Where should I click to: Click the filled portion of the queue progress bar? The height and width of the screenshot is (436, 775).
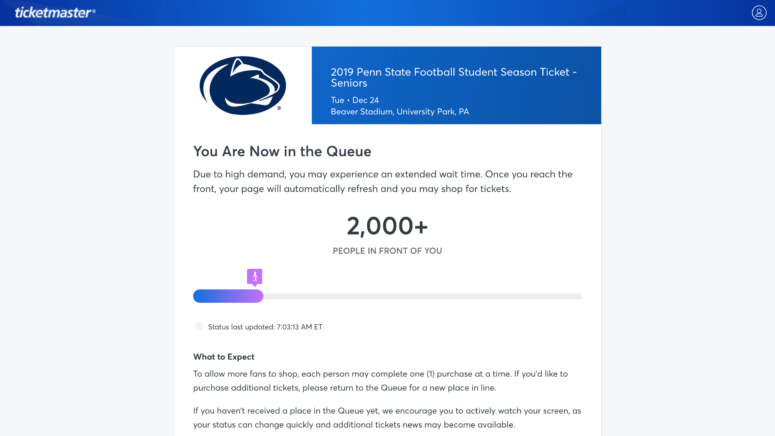point(228,296)
